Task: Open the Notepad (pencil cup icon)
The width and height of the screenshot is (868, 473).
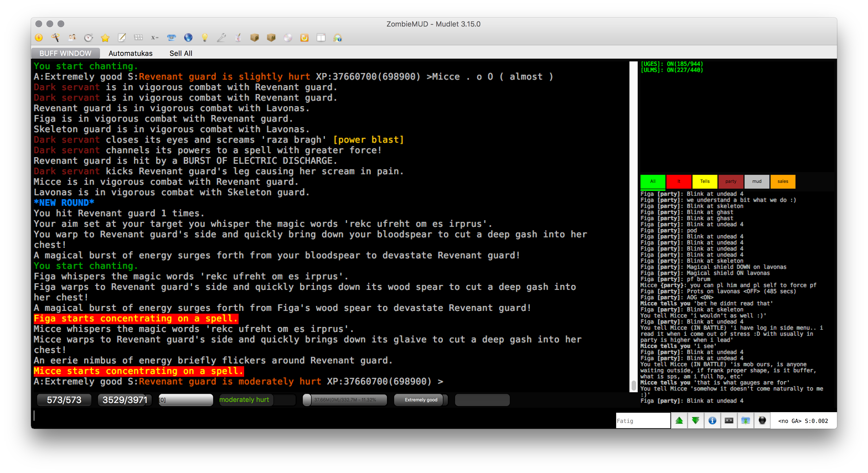Action: [238, 38]
